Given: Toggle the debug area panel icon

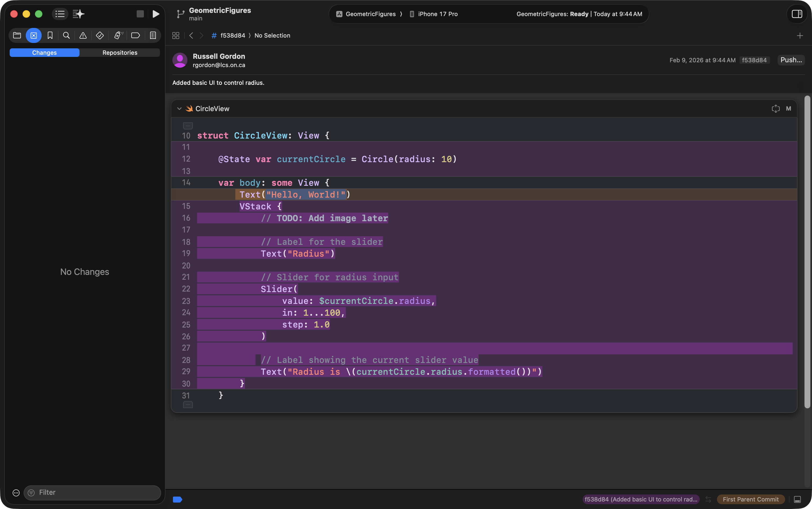Looking at the screenshot, I should pyautogui.click(x=797, y=499).
